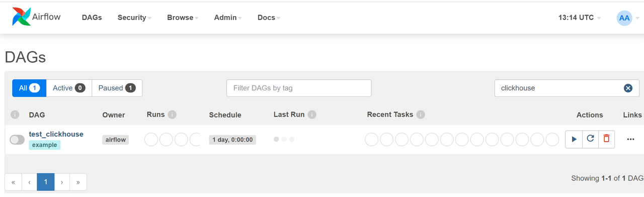Screen dimensions: 644x197
Task: Trigger the test_clickhouse DAG with play icon
Action: 574,139
